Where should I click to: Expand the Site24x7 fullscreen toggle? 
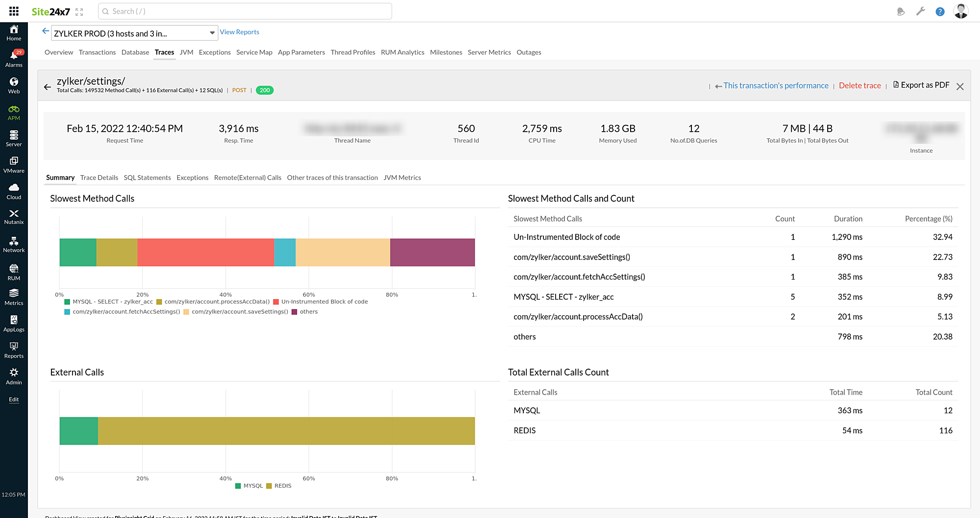click(x=79, y=12)
